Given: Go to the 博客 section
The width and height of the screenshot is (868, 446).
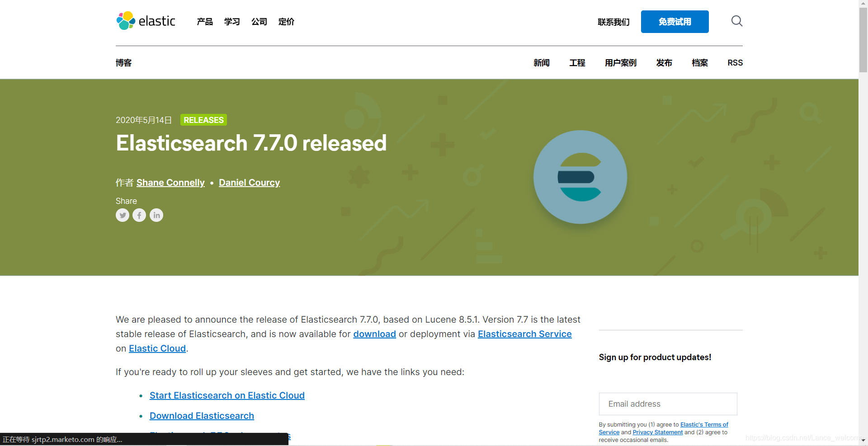Looking at the screenshot, I should click(x=123, y=63).
